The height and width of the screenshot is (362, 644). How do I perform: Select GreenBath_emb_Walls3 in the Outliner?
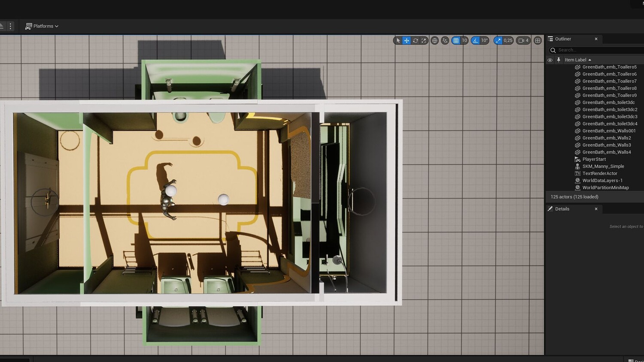pos(607,145)
